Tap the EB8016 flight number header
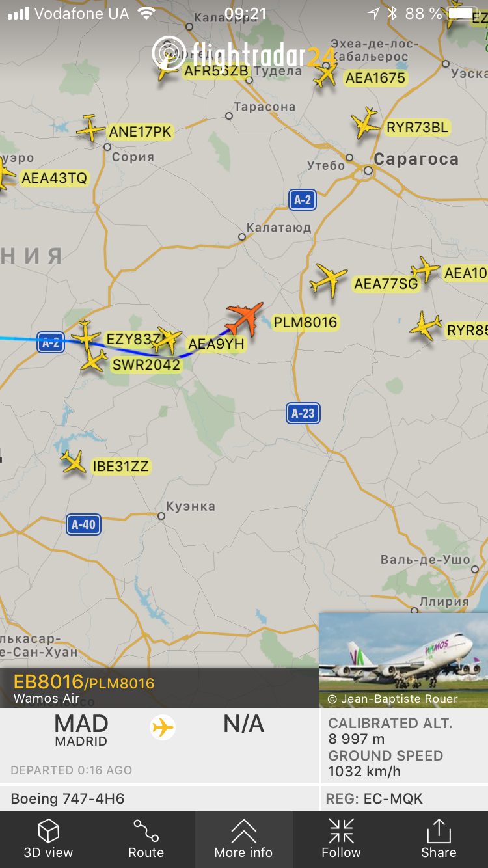488x868 pixels. tap(48, 682)
